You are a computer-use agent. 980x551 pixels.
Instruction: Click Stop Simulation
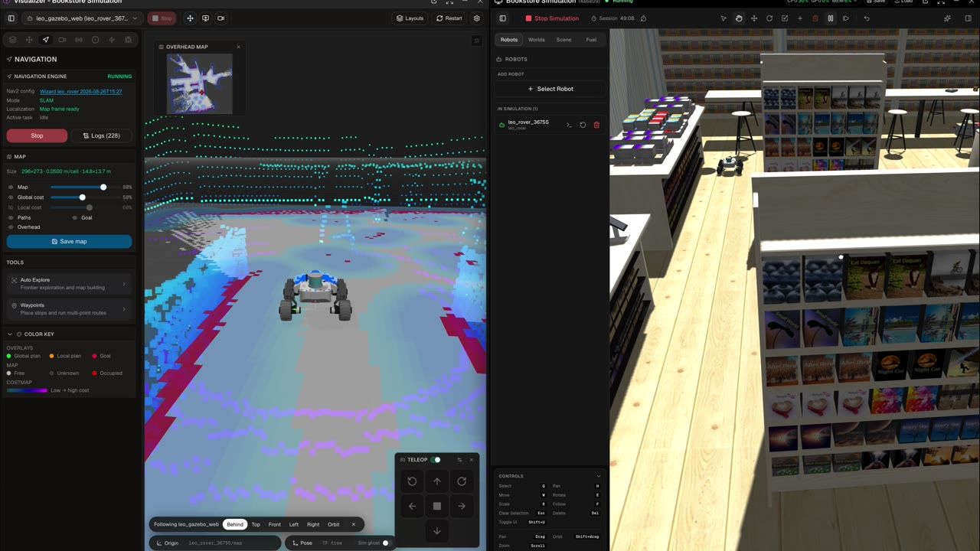tap(552, 18)
